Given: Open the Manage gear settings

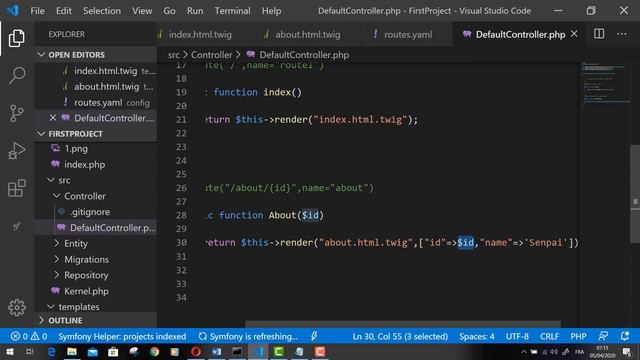Looking at the screenshot, I should [16, 307].
